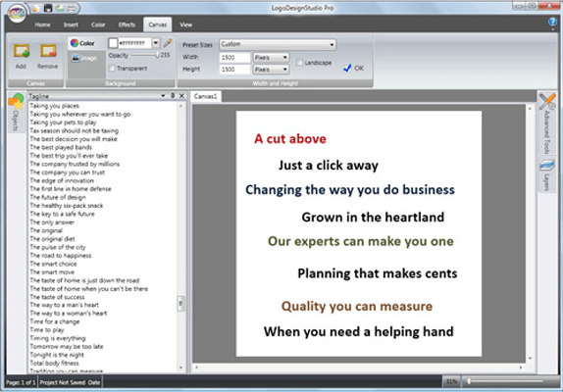Choose tagline 'The future of design'
This screenshot has width=563, height=392.
(58, 197)
